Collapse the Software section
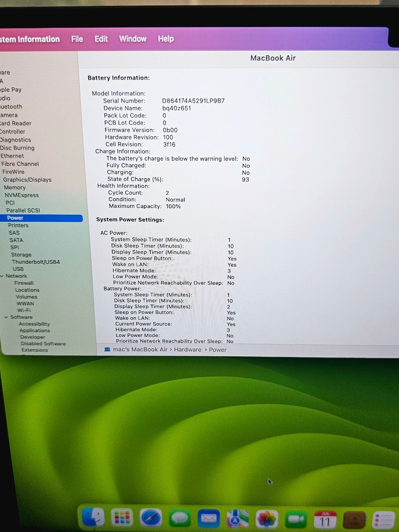 pos(6,317)
